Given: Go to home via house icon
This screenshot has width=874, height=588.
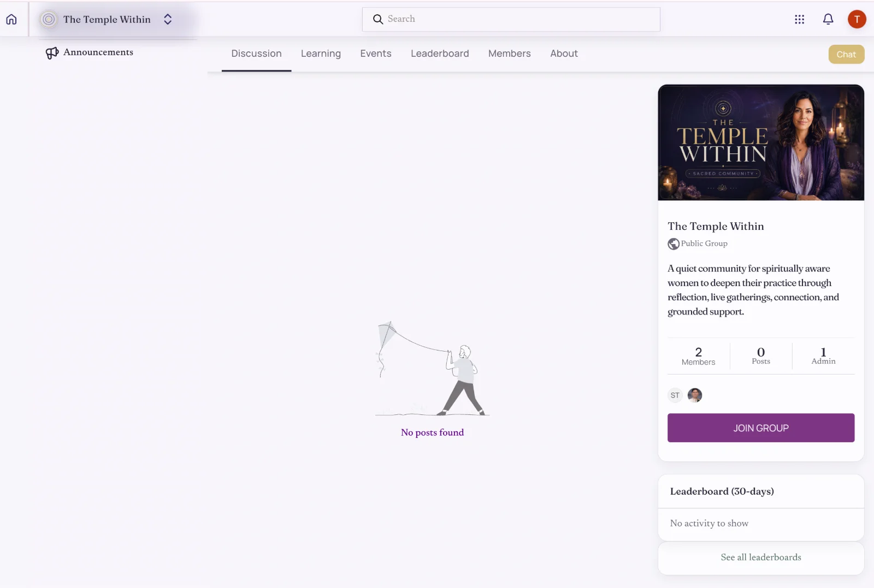Looking at the screenshot, I should [11, 19].
